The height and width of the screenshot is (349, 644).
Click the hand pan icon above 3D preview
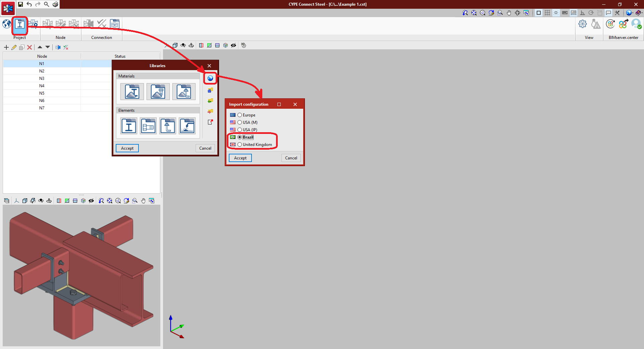[143, 201]
